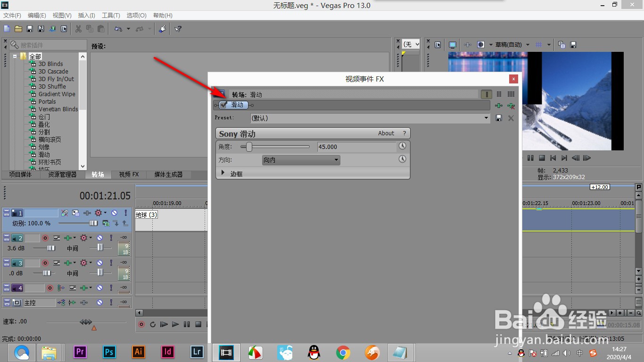
Task: Click the interactive tutorials hand icon
Action: point(162,29)
